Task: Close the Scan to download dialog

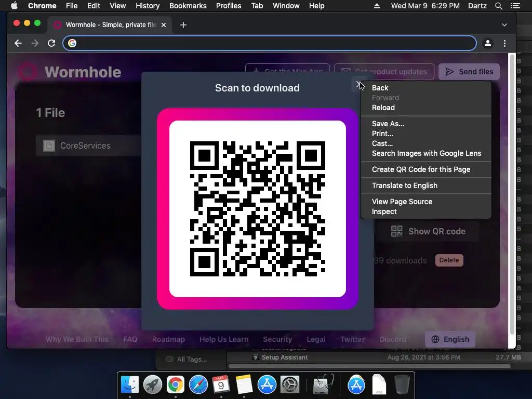Action: click(x=358, y=84)
